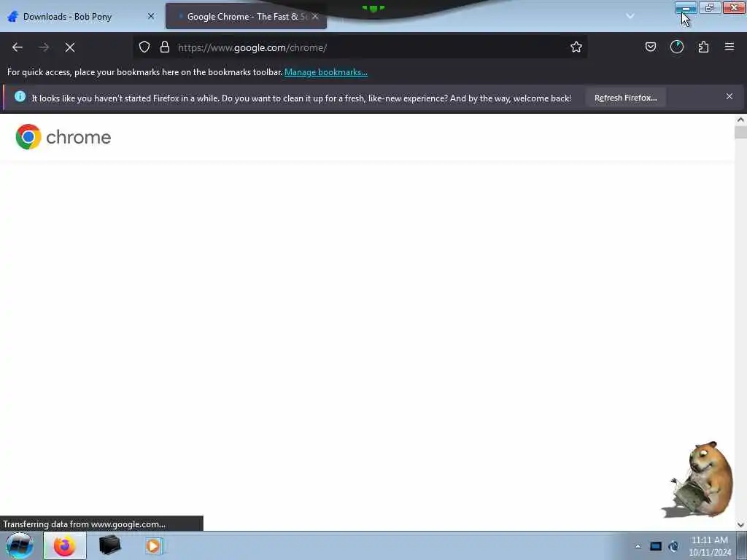Click the URL address bar
This screenshot has height=560, width=747.
(360, 47)
